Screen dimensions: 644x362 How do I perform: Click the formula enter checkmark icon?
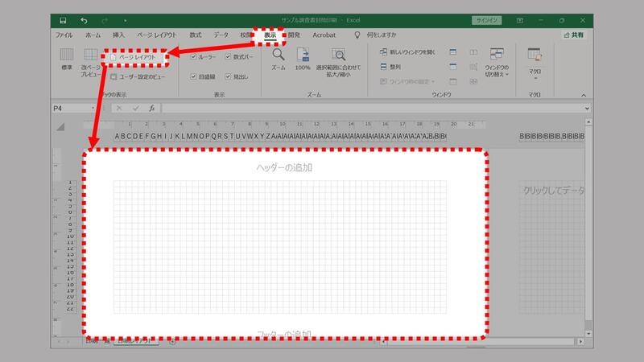pyautogui.click(x=135, y=109)
